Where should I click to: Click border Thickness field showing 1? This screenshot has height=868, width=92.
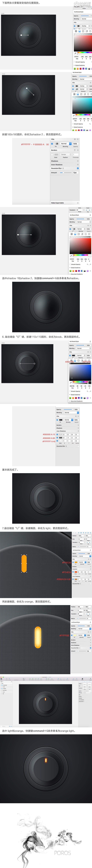pos(76,155)
